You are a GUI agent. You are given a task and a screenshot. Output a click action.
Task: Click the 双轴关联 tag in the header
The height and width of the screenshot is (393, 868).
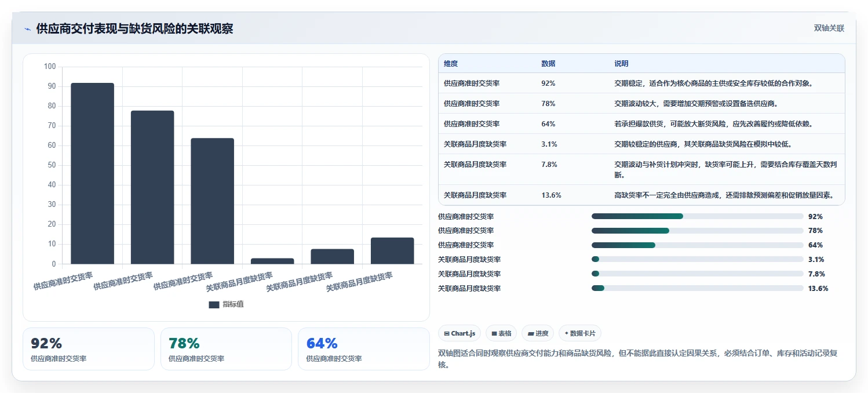tap(829, 28)
